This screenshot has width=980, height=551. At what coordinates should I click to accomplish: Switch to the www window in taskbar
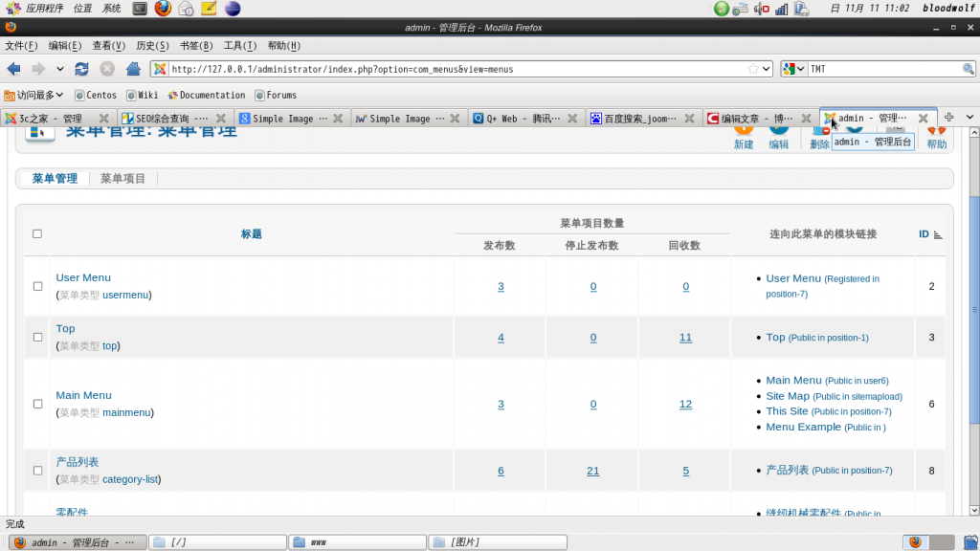pyautogui.click(x=357, y=542)
